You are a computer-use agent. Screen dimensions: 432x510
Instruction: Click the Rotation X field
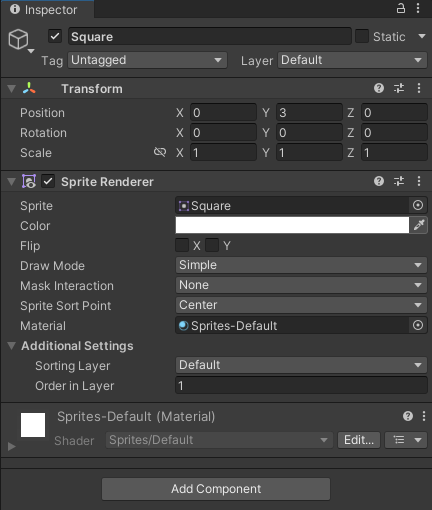[223, 133]
